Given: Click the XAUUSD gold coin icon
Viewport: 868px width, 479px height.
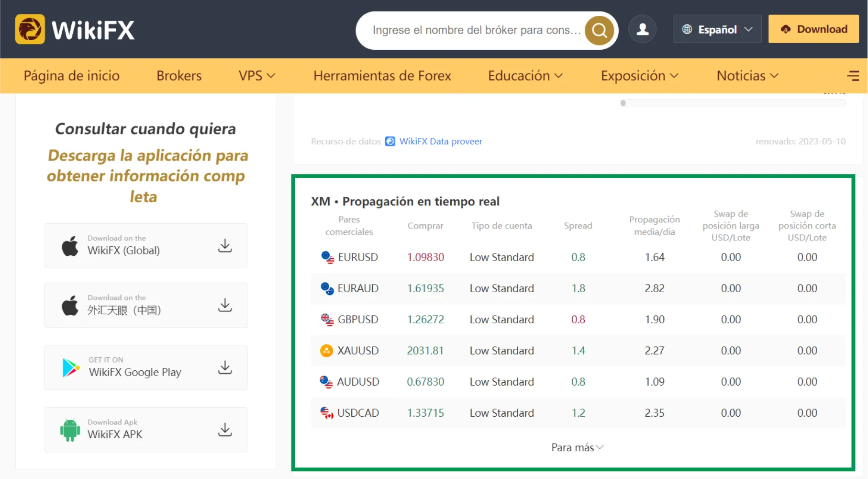Looking at the screenshot, I should pyautogui.click(x=326, y=351).
